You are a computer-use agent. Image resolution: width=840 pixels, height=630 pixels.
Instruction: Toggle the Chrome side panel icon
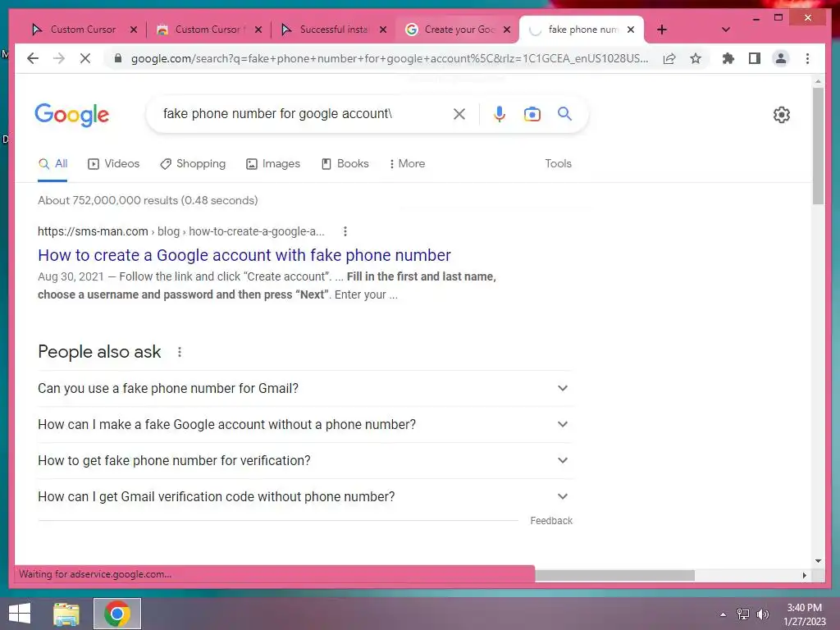point(755,58)
